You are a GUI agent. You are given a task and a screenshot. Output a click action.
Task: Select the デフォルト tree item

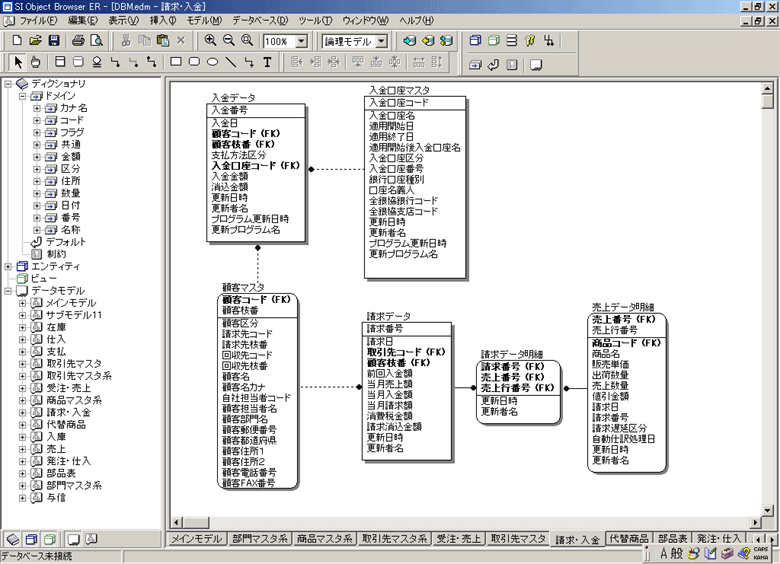(x=66, y=242)
